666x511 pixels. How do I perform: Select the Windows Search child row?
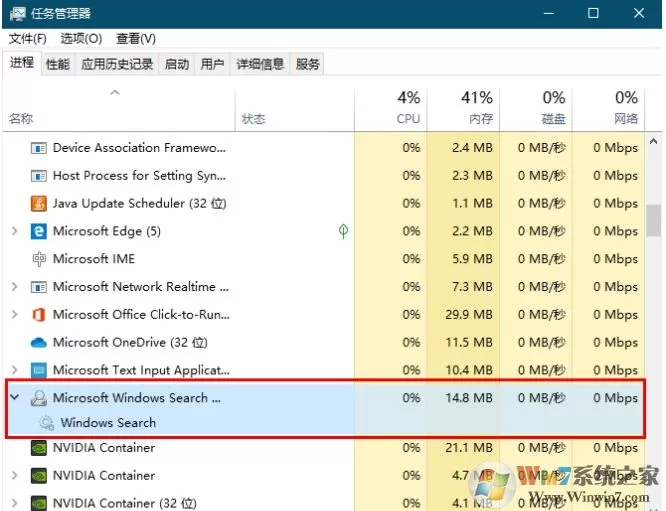pyautogui.click(x=325, y=423)
